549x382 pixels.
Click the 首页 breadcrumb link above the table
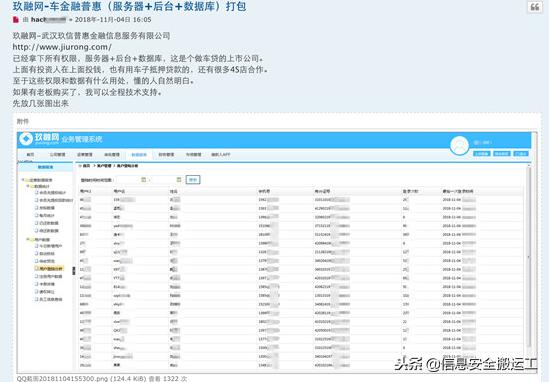[x=86, y=166]
